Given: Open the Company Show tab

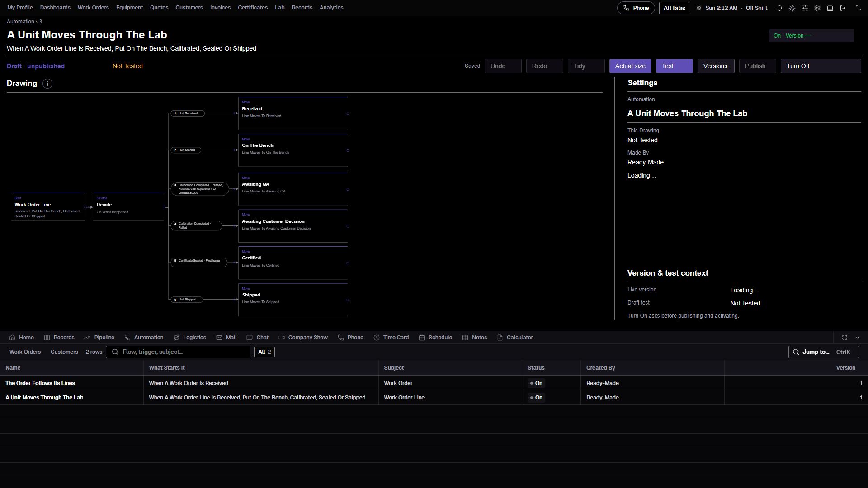Looking at the screenshot, I should point(303,338).
